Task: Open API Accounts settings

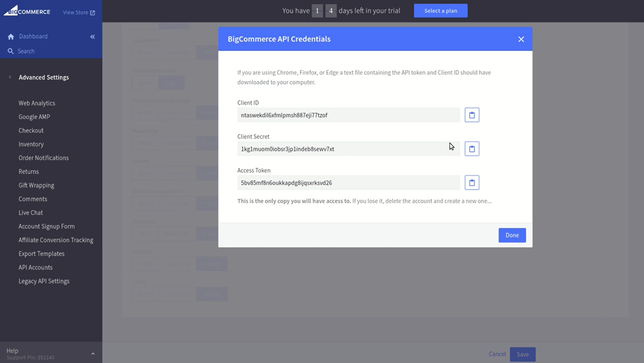Action: 36,267
